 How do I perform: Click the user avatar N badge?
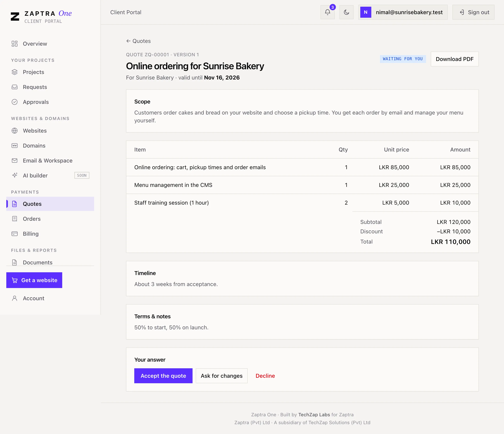point(366,12)
